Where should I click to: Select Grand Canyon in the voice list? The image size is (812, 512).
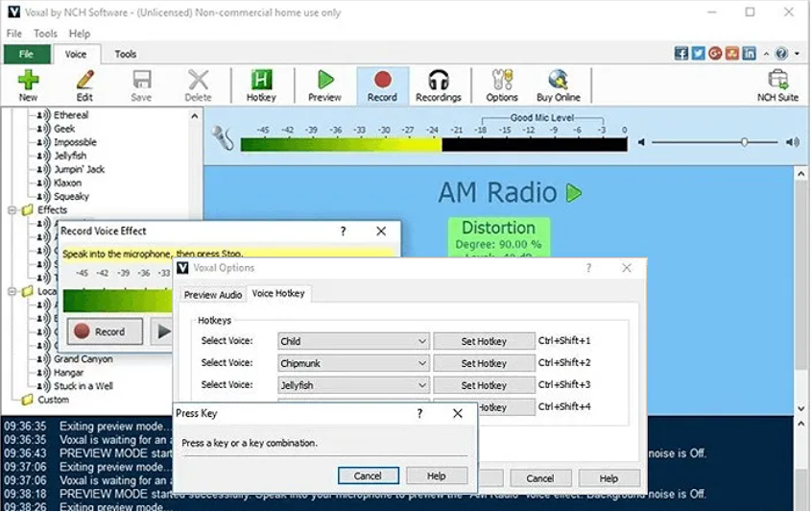point(83,359)
